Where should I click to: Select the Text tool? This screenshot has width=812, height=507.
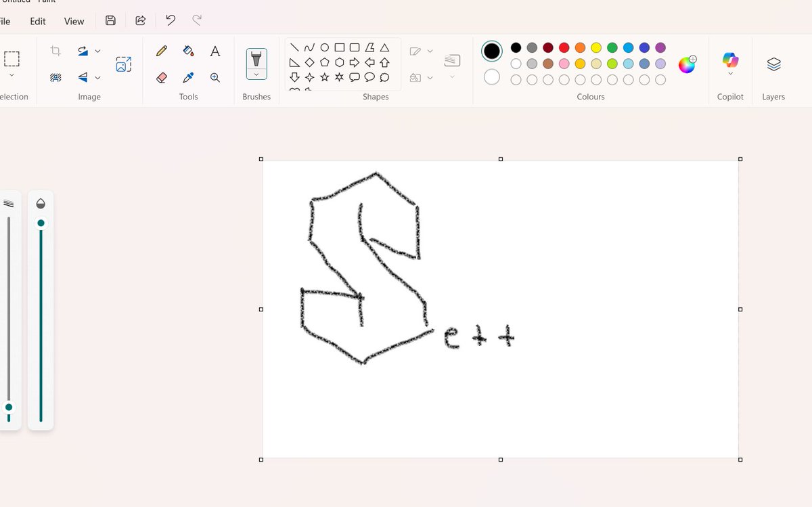point(215,51)
